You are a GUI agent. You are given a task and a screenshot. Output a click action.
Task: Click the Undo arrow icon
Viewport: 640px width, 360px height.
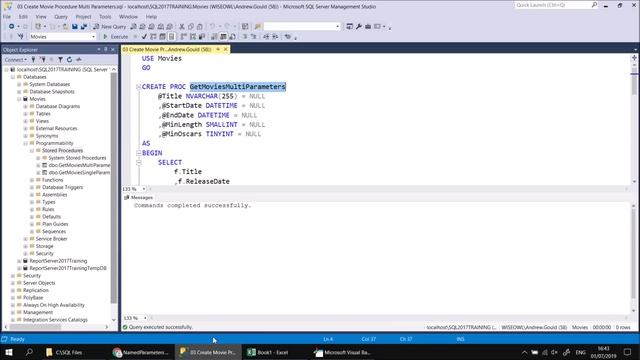pyautogui.click(x=212, y=27)
